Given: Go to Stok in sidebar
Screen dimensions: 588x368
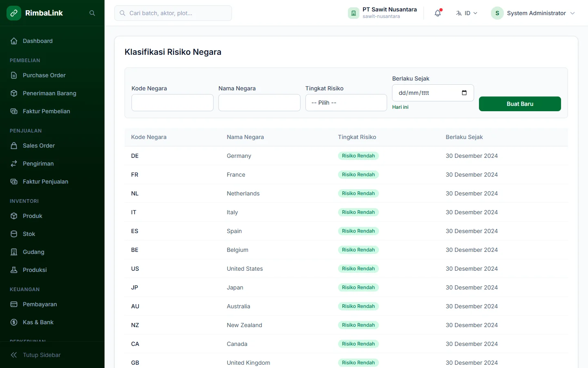Looking at the screenshot, I should point(52,234).
